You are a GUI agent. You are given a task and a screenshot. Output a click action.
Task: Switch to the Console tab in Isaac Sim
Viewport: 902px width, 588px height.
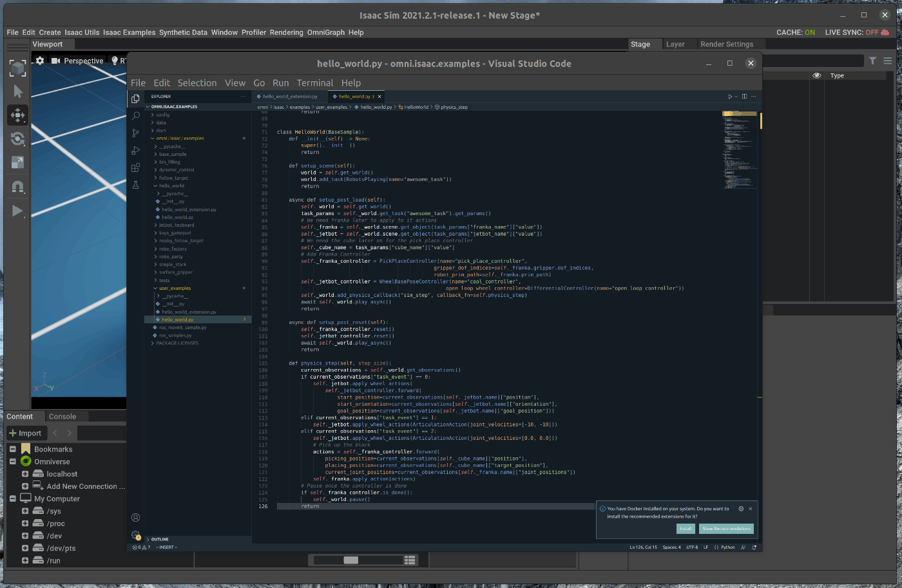[x=62, y=417]
